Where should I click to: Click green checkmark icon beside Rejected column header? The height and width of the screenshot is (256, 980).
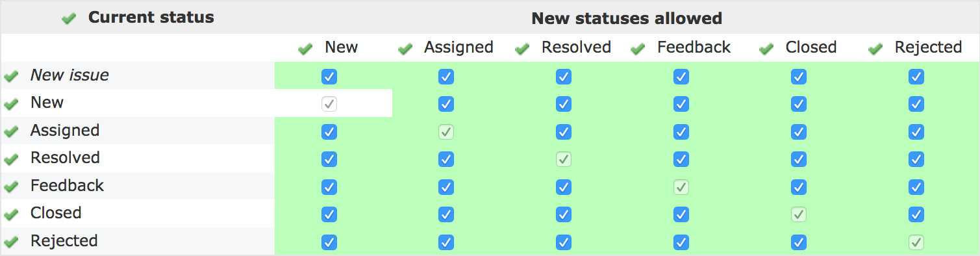click(875, 49)
